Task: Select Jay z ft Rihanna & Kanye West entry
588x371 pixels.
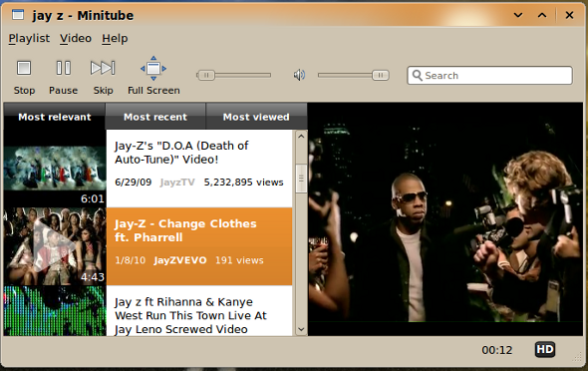Action: [199, 311]
